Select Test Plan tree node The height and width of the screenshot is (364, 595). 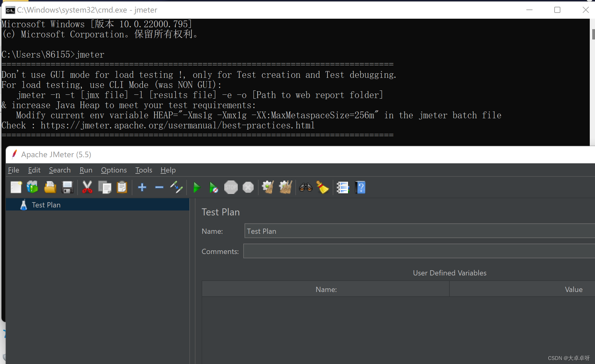click(46, 205)
